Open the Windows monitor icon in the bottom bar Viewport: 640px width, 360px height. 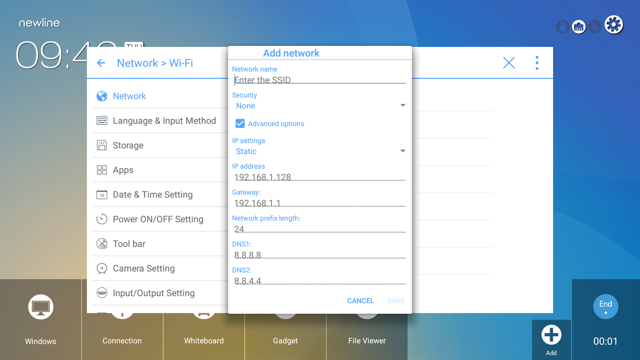[x=40, y=307]
